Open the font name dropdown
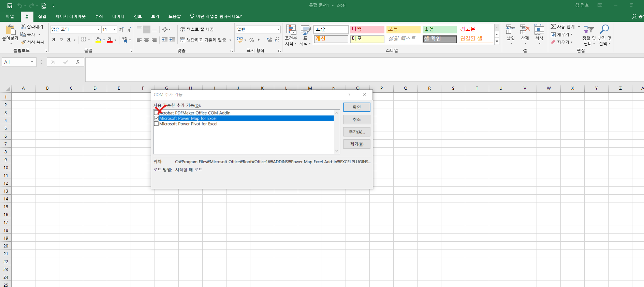 point(99,30)
